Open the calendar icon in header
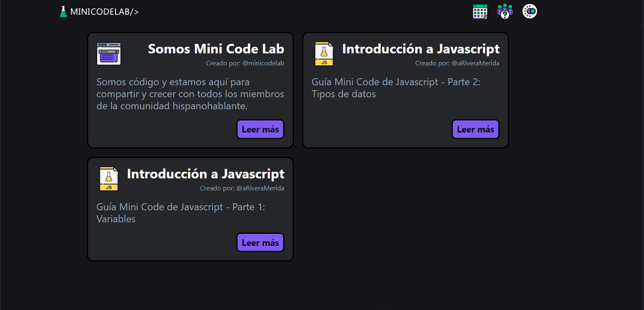Image resolution: width=644 pixels, height=310 pixels. (x=480, y=11)
